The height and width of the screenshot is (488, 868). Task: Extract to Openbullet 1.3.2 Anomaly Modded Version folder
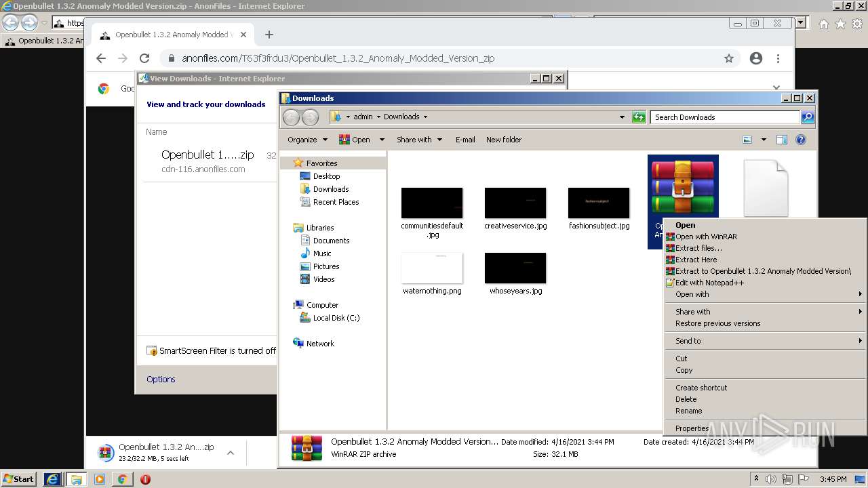[763, 271]
